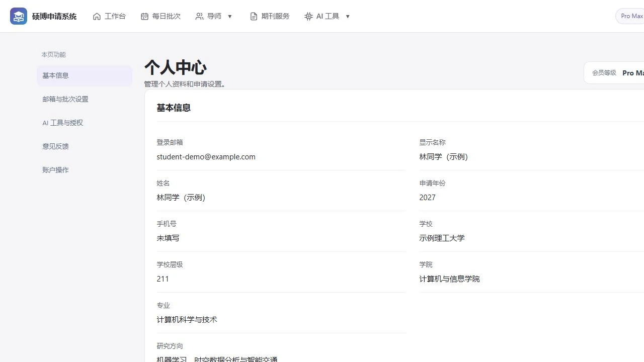
Task: Click the 研究方向 field label
Action: pyautogui.click(x=170, y=346)
